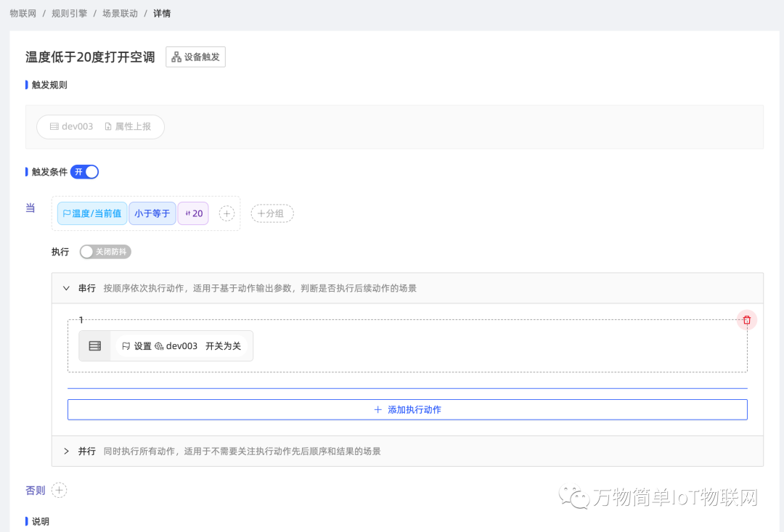The image size is (784, 532).
Task: Collapse the 串行 section chevron
Action: pyautogui.click(x=66, y=288)
